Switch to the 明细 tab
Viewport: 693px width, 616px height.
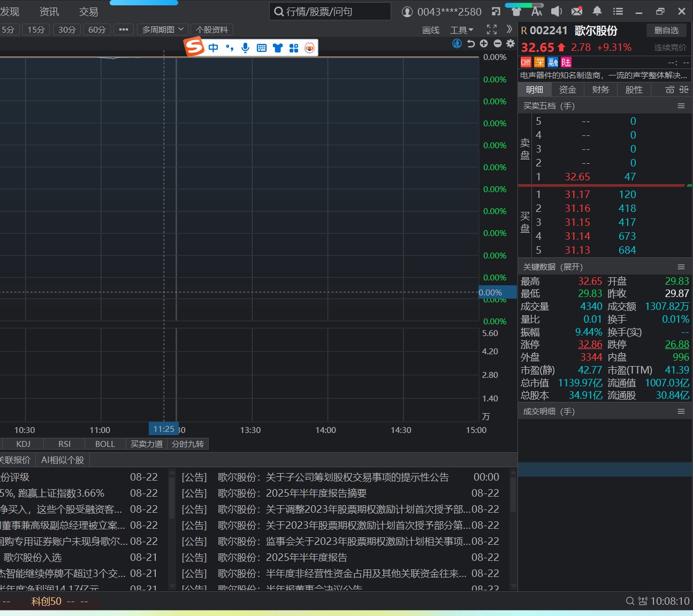tap(535, 89)
